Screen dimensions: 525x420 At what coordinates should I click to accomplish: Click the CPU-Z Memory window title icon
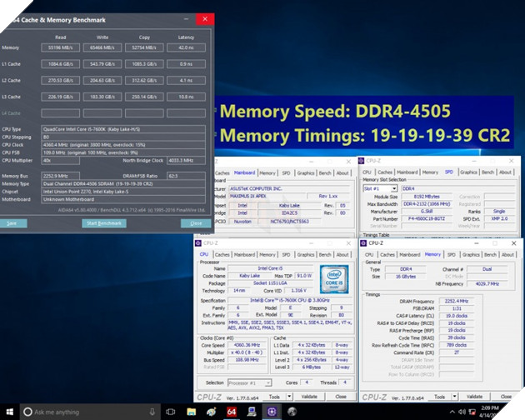click(363, 243)
